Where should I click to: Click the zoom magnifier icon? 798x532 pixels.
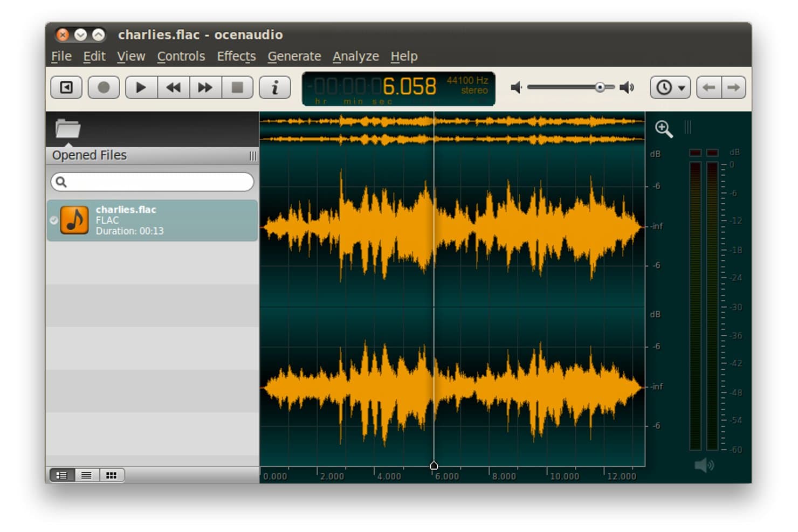[x=663, y=129]
